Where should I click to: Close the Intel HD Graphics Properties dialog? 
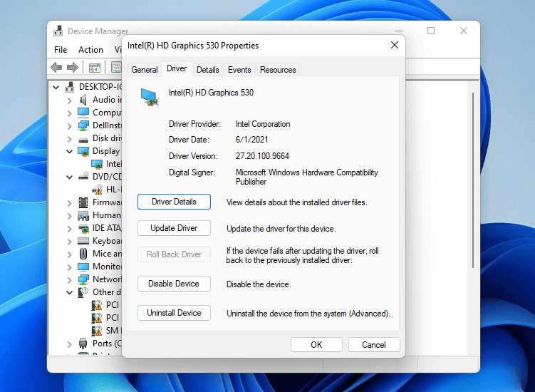pyautogui.click(x=395, y=45)
